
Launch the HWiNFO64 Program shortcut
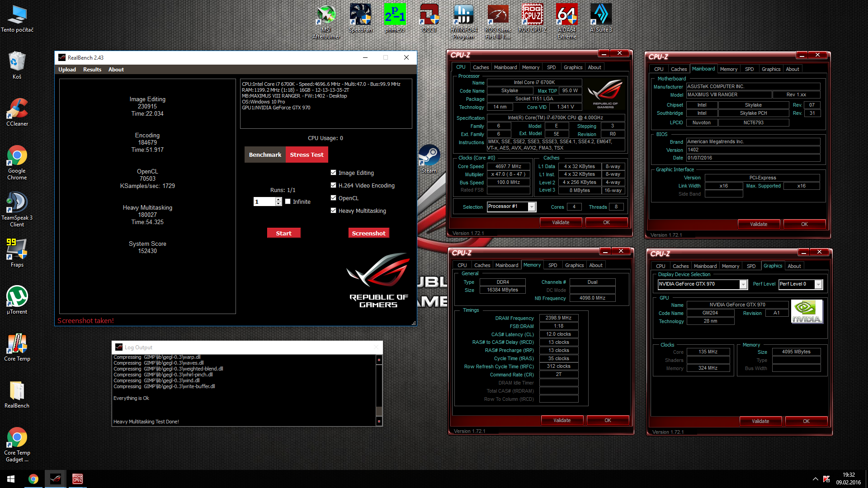tap(463, 22)
